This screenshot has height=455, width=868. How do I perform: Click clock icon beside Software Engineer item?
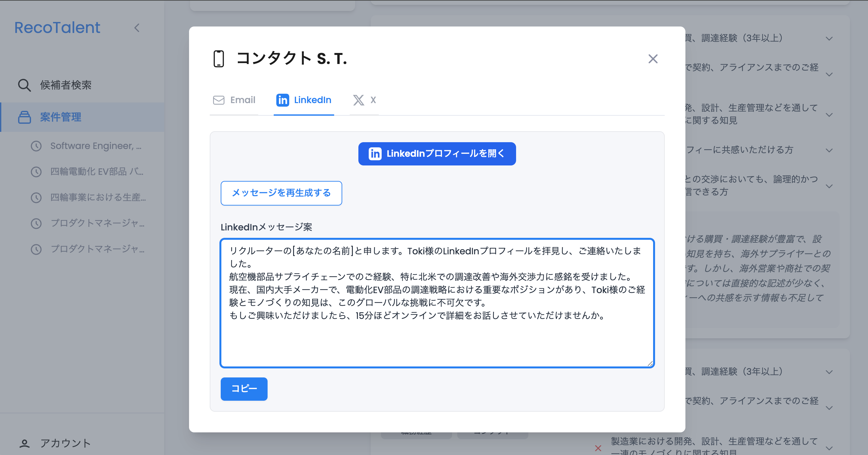point(36,146)
